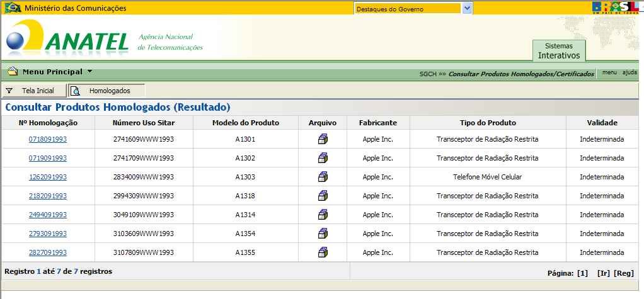
Task: Select the cell 2834009WWW1993
Action: tap(144, 177)
